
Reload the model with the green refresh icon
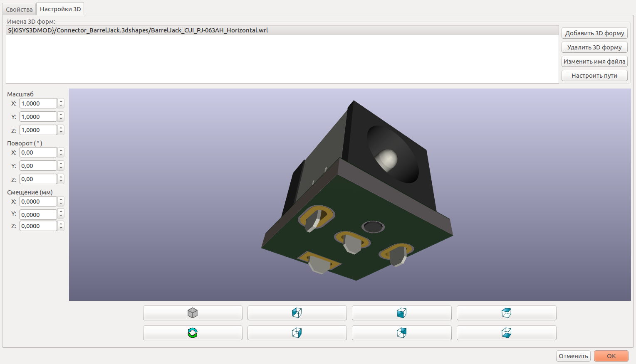193,333
